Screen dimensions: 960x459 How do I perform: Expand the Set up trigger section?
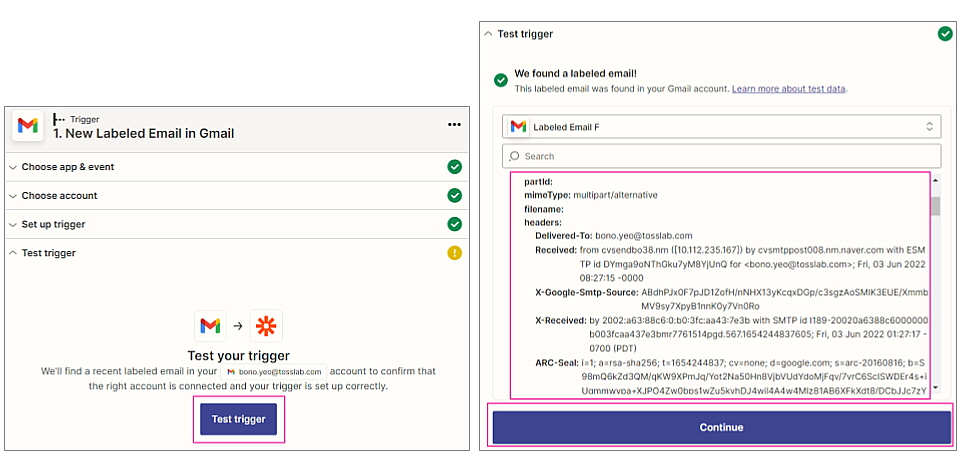[54, 224]
